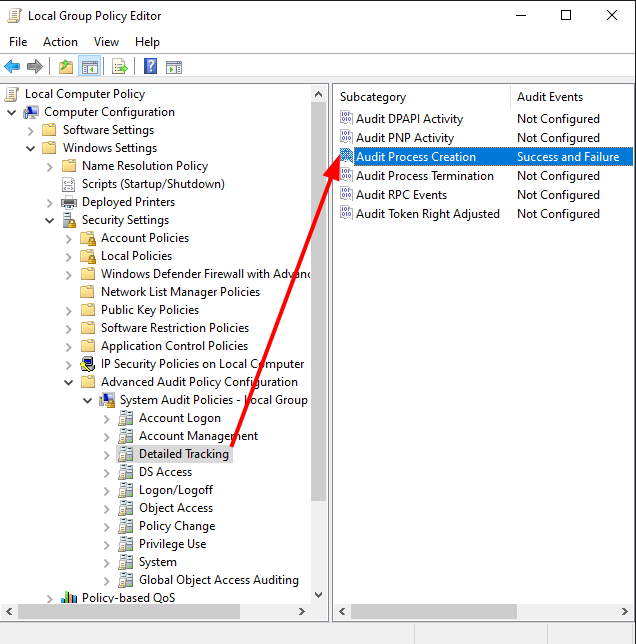Viewport: 636px width, 644px height.
Task: Click the Export List toolbar icon
Action: click(120, 67)
